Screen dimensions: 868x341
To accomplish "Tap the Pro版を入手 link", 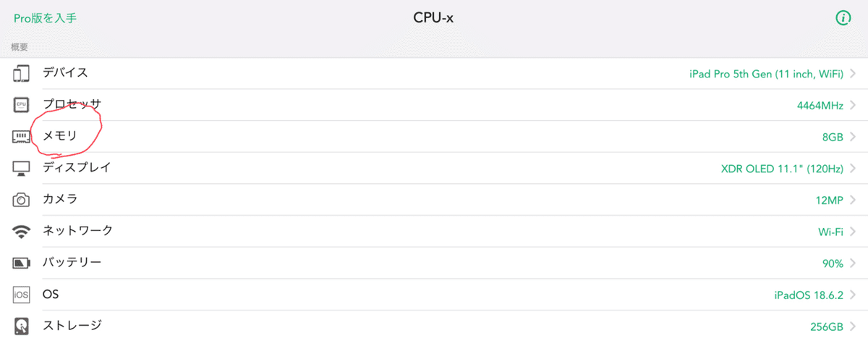I will click(45, 18).
